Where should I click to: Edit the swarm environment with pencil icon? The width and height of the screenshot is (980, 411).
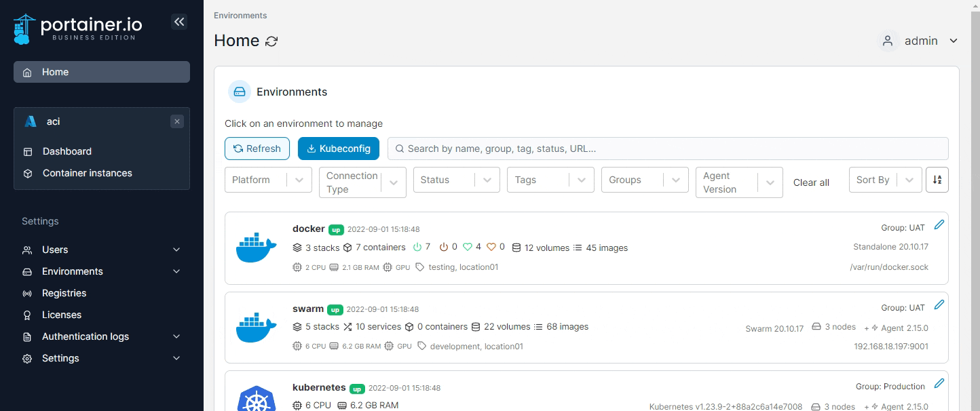(x=939, y=305)
